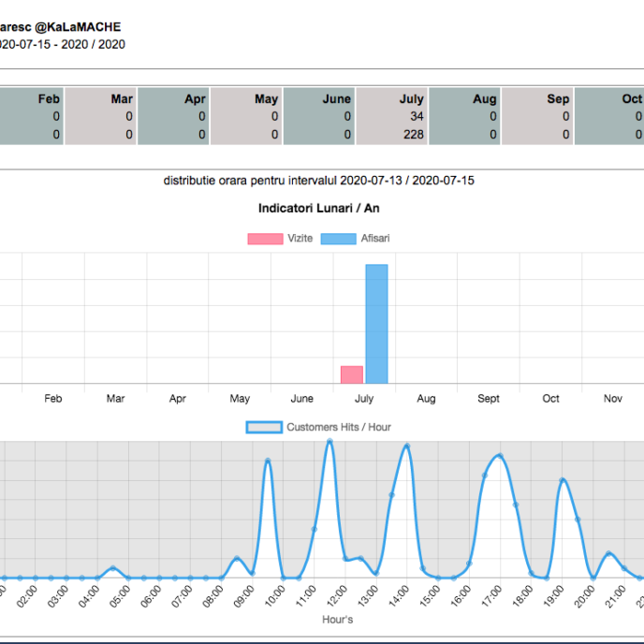Click the Hour's axis title below the chart

tap(337, 619)
